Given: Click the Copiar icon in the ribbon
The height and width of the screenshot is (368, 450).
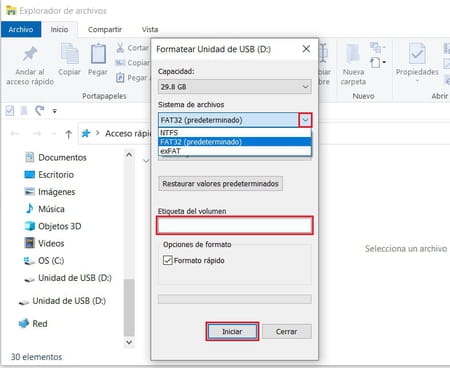Looking at the screenshot, I should click(x=69, y=54).
